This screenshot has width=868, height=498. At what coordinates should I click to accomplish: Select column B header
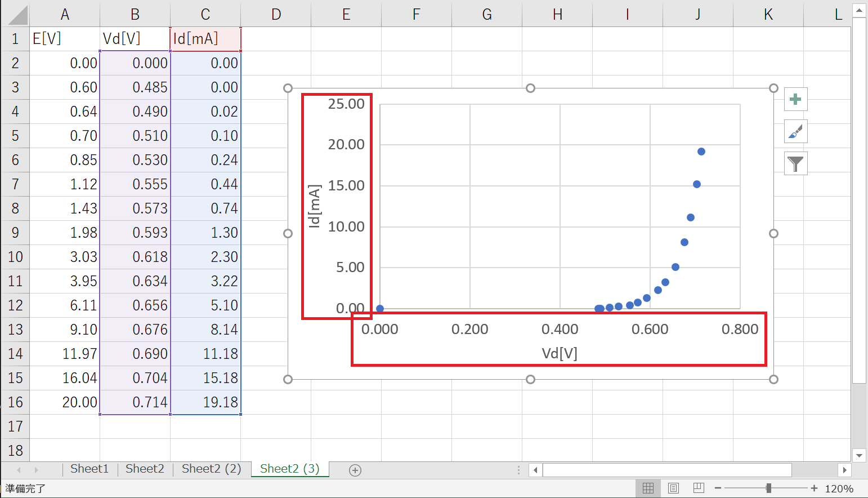(x=135, y=15)
